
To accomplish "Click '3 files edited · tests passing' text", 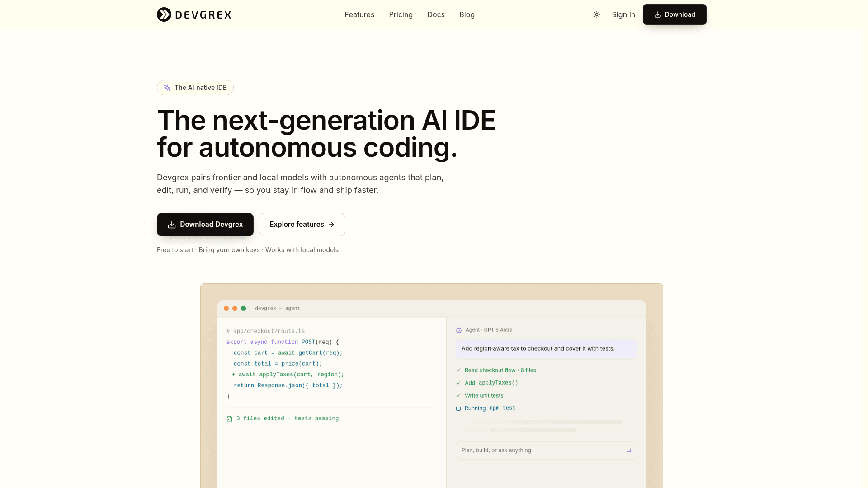I will click(288, 418).
